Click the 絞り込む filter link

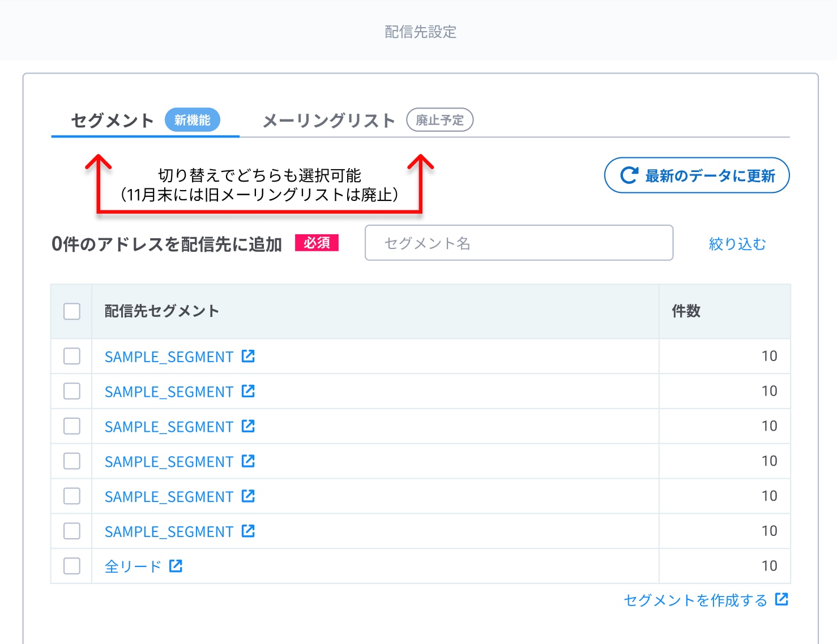point(737,244)
